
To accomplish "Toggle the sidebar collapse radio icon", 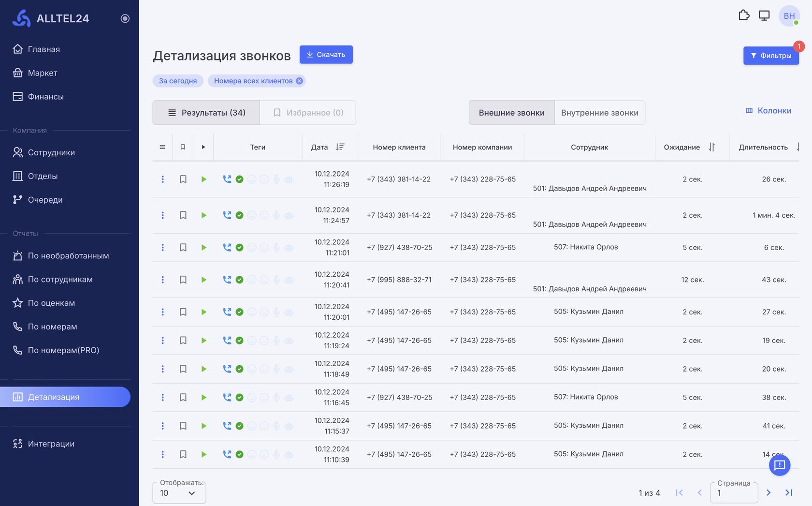I will (125, 18).
